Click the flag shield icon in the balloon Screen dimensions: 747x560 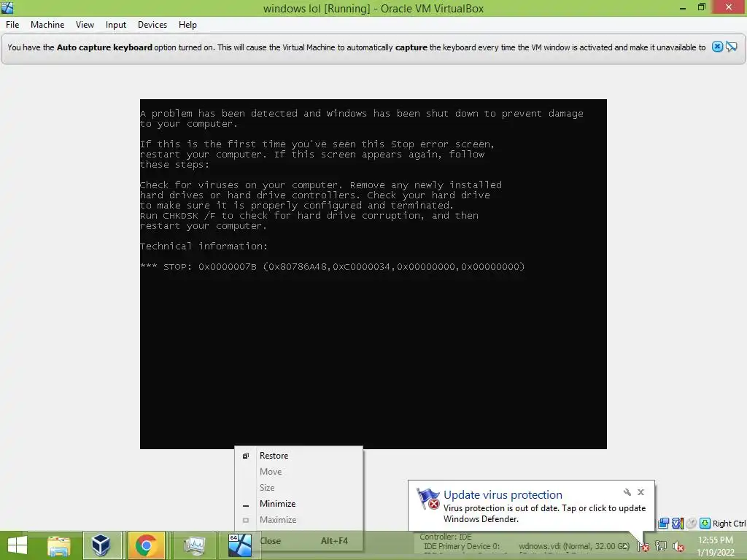pos(427,499)
